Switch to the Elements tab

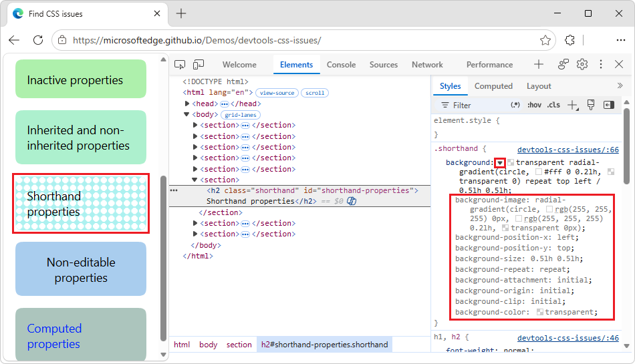[x=296, y=65]
